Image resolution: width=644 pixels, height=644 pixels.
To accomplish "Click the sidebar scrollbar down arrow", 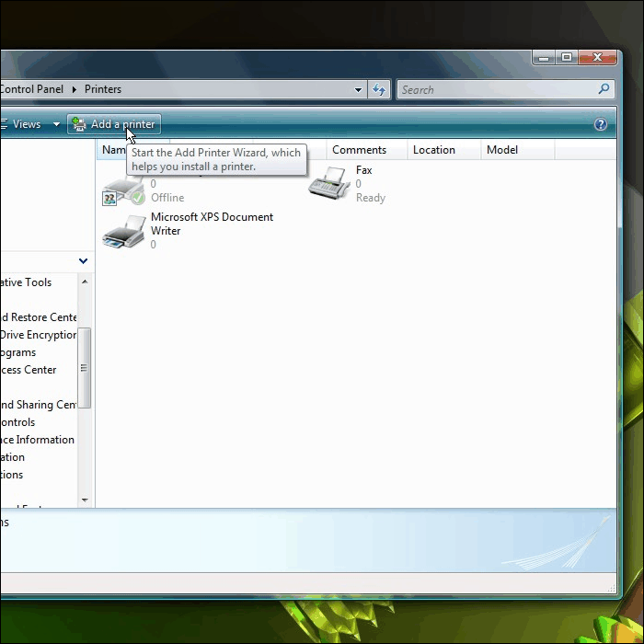I will (85, 500).
